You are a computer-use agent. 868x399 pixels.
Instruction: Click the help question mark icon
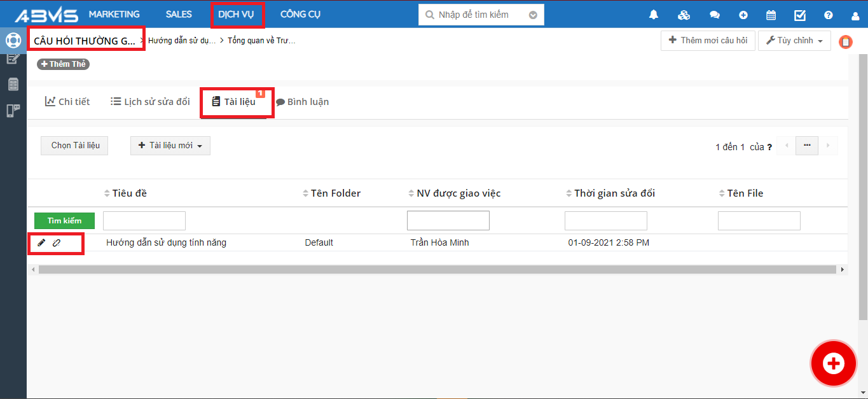click(x=828, y=15)
